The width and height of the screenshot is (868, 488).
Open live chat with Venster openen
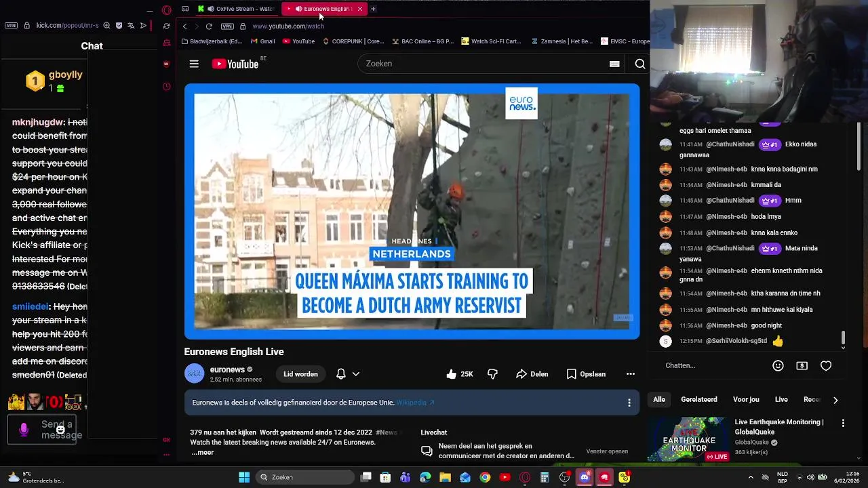click(607, 451)
